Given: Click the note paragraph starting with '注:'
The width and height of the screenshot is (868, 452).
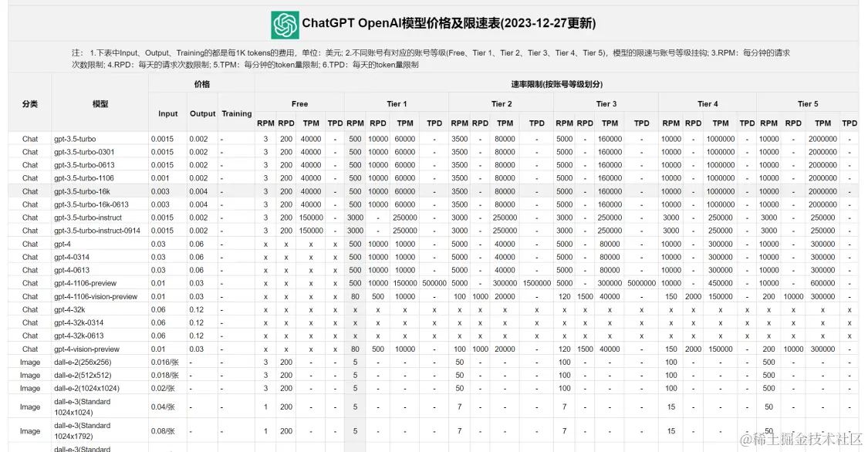Looking at the screenshot, I should (x=431, y=59).
